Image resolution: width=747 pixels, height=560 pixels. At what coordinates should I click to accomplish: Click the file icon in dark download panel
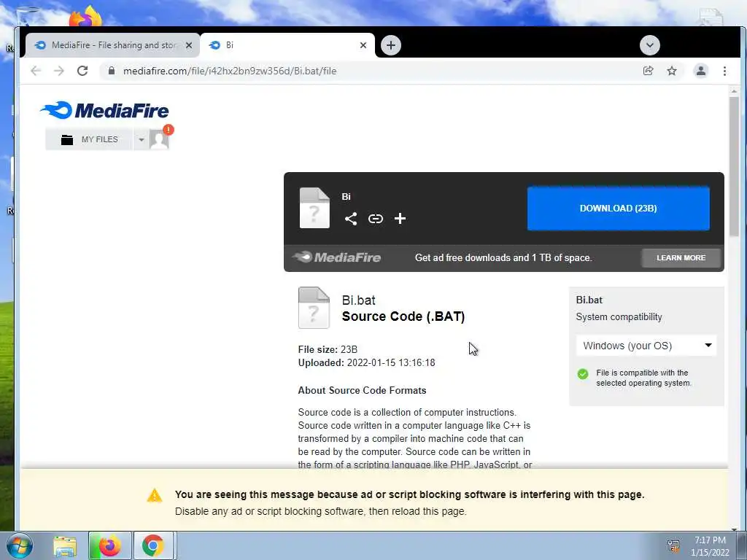click(314, 208)
